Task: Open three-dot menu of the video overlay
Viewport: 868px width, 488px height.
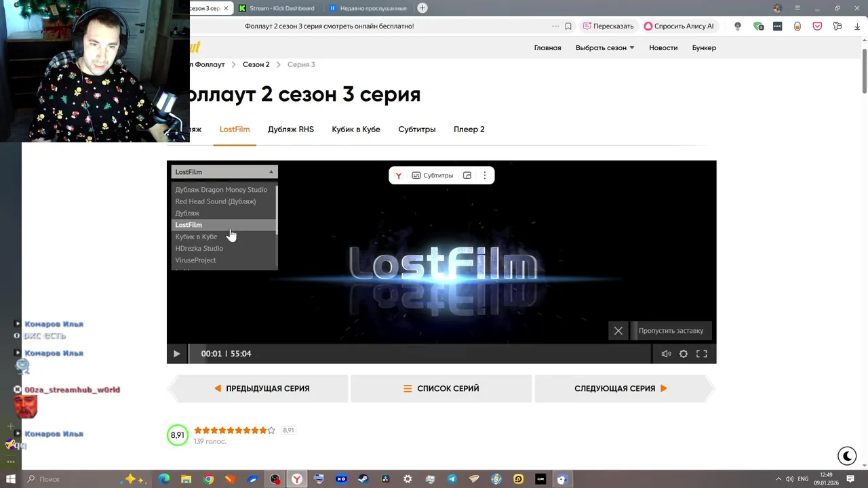Action: 484,176
